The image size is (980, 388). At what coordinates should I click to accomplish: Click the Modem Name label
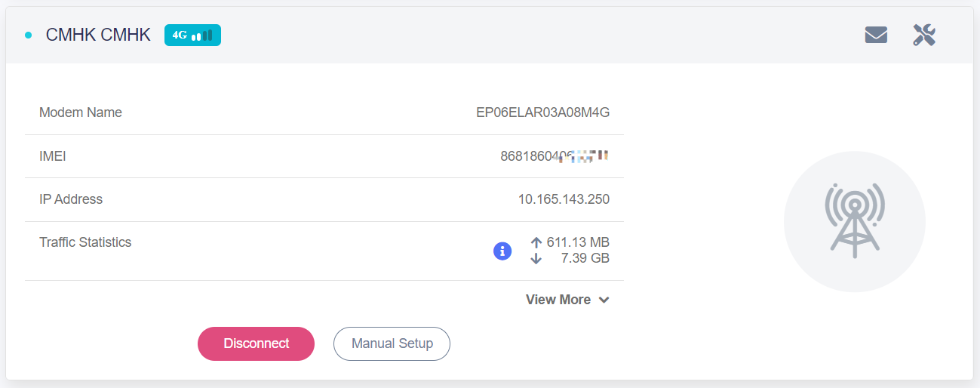pos(81,112)
